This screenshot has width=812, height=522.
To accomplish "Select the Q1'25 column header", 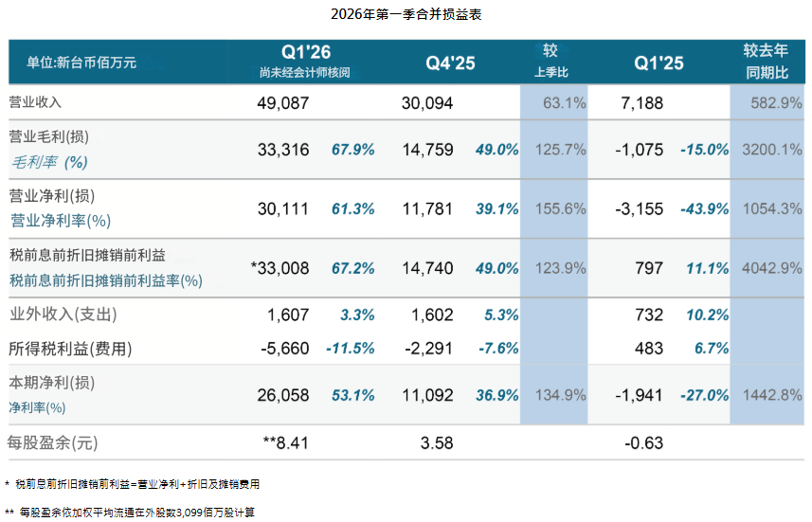I will (x=659, y=63).
